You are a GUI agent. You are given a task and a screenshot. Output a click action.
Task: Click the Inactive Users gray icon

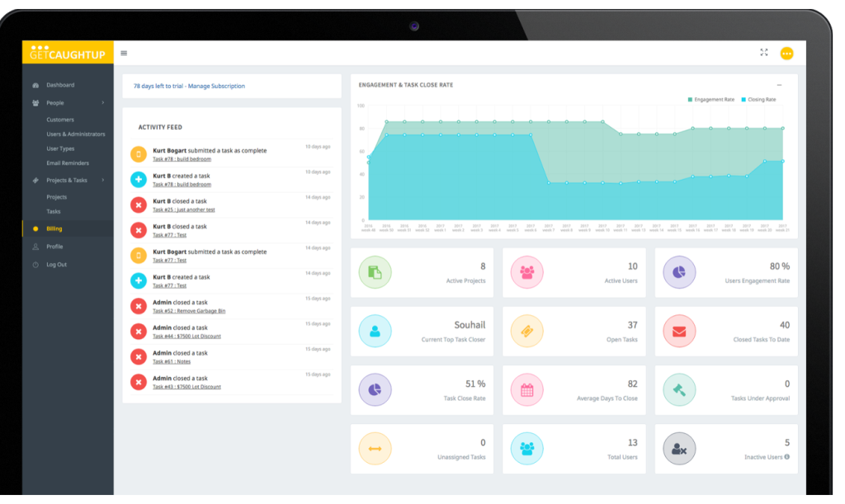pyautogui.click(x=679, y=449)
